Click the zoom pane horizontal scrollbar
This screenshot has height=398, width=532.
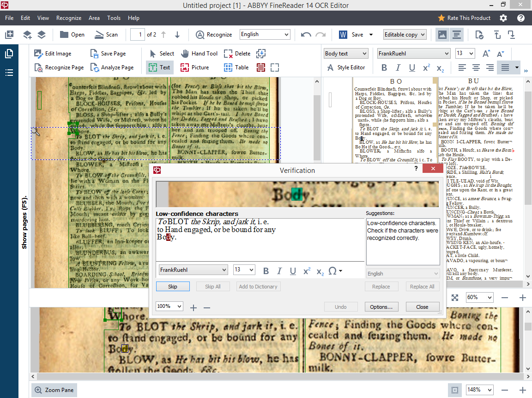coord(280,376)
